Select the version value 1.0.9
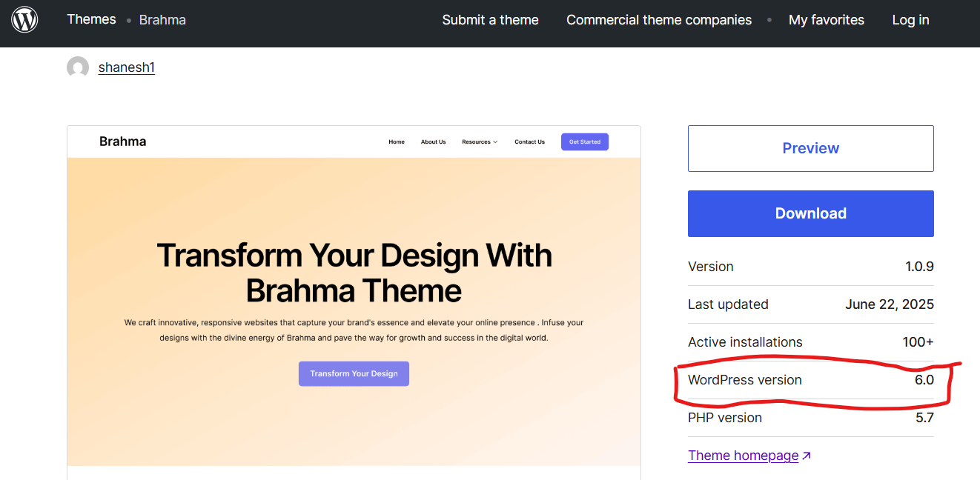980x480 pixels. point(919,267)
